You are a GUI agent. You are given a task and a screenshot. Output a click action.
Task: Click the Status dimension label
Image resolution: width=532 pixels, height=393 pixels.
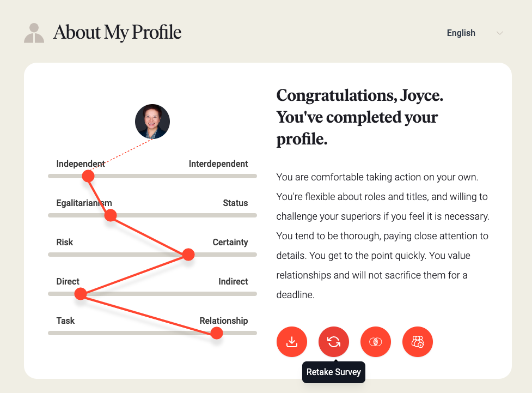click(x=235, y=203)
